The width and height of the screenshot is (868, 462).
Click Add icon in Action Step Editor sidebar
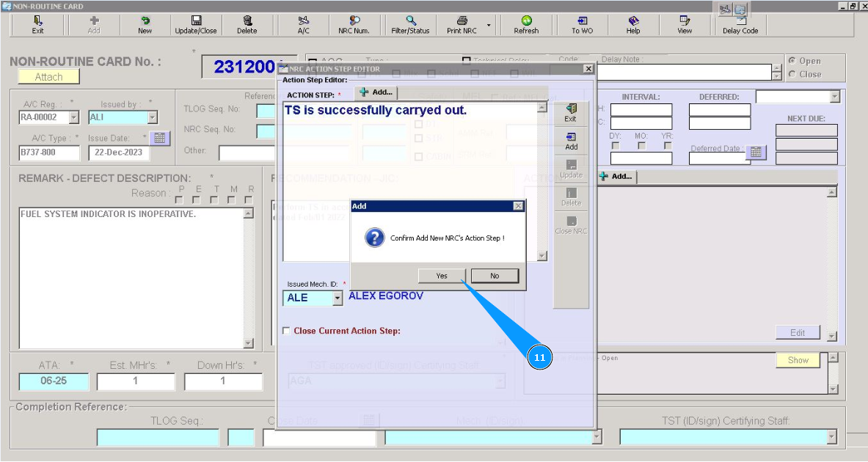point(572,136)
